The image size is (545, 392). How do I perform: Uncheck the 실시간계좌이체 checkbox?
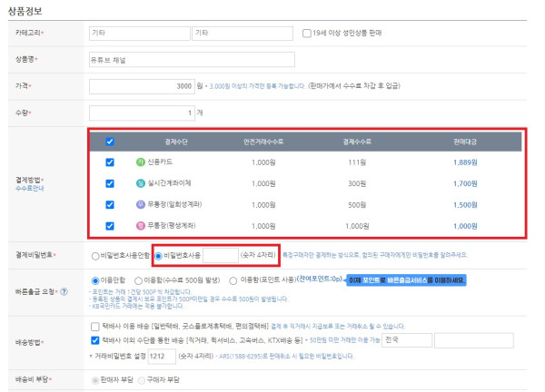(110, 183)
